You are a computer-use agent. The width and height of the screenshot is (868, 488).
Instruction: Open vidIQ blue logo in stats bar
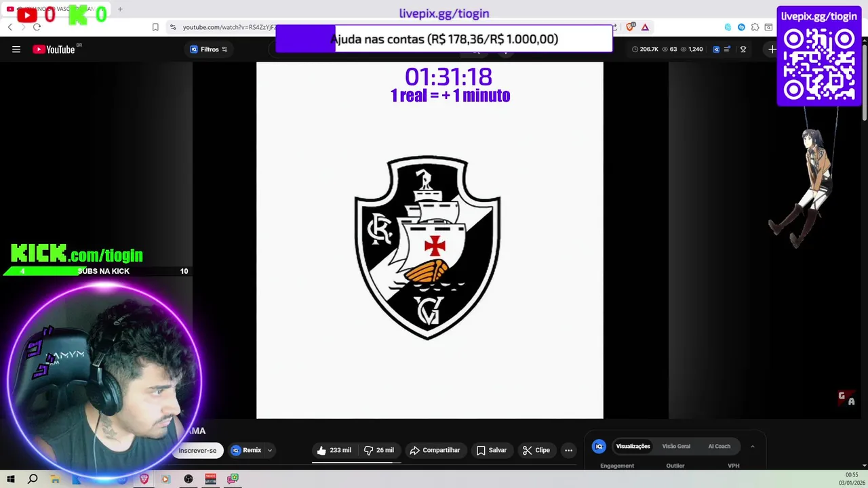pyautogui.click(x=716, y=49)
